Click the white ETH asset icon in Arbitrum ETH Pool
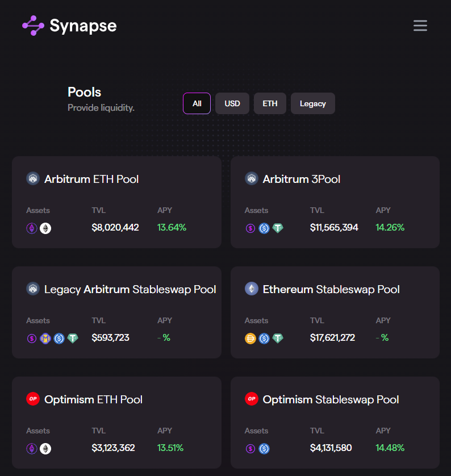This screenshot has width=451, height=476. [45, 228]
